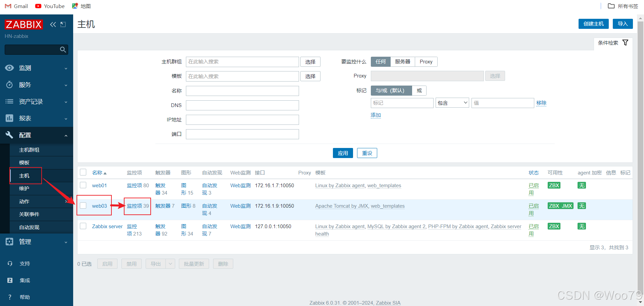Click the ZBX availability badge for web01
The width and height of the screenshot is (644, 306).
(x=554, y=185)
